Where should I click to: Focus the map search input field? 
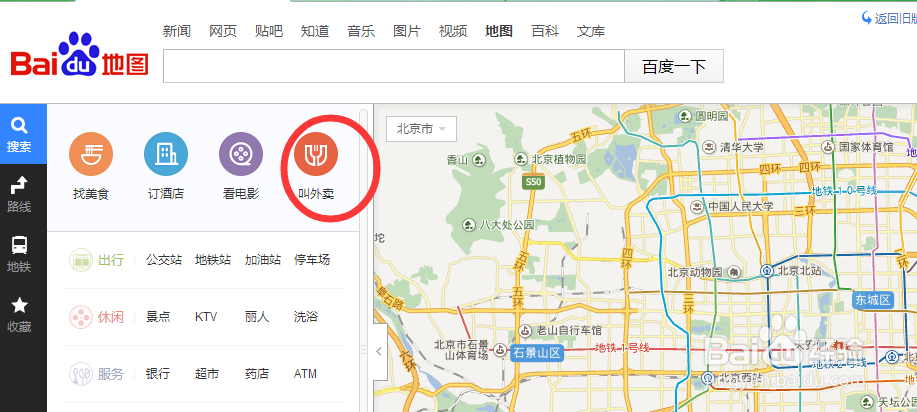coord(394,66)
